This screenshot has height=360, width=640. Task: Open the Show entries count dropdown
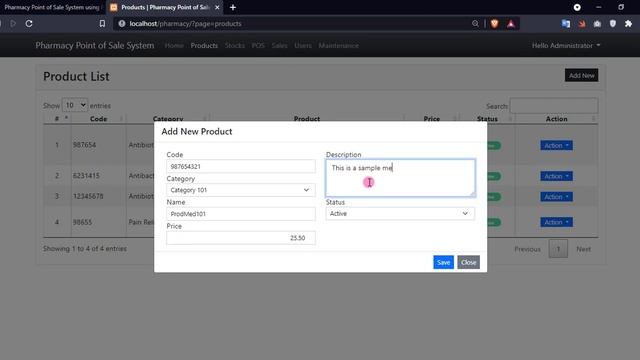(x=75, y=105)
